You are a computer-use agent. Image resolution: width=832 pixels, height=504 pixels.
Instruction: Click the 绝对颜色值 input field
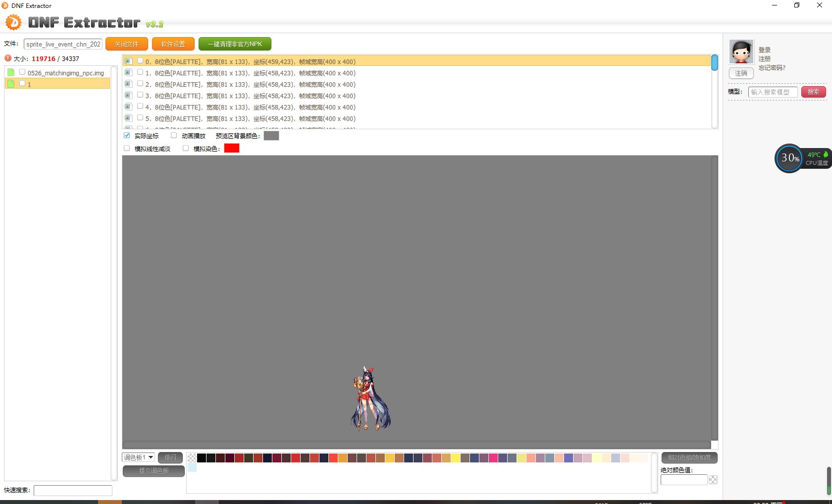684,480
